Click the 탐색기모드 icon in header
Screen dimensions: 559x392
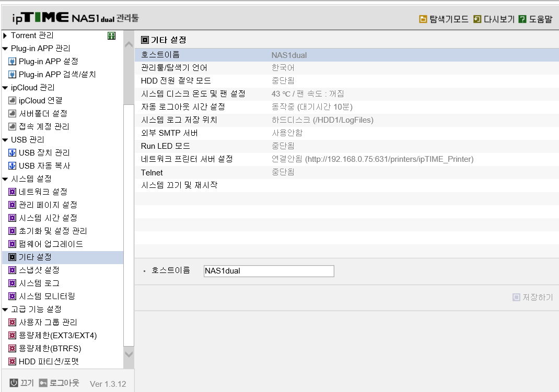click(x=423, y=19)
